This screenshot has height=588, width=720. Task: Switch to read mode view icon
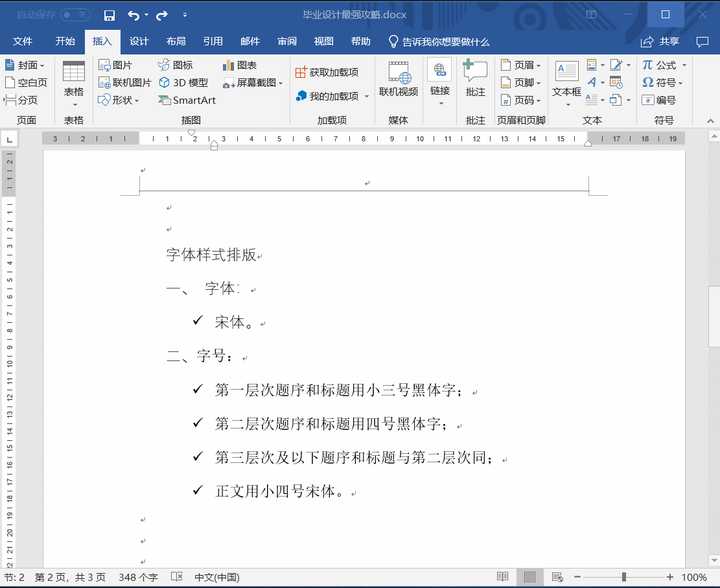coord(503,577)
